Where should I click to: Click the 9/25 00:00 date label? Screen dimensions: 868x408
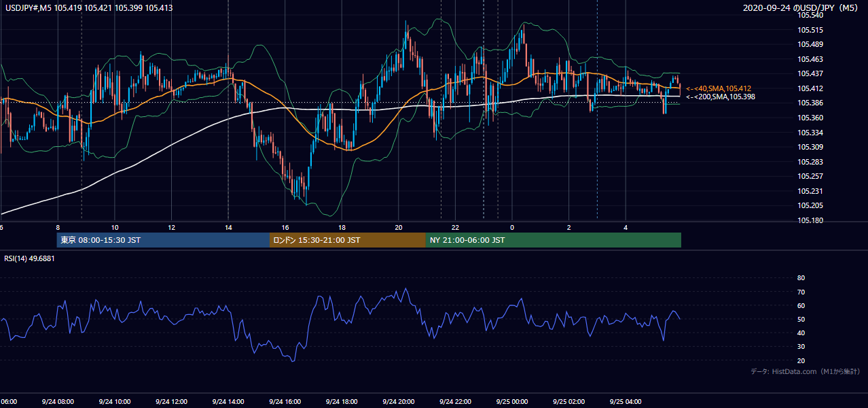coord(512,402)
